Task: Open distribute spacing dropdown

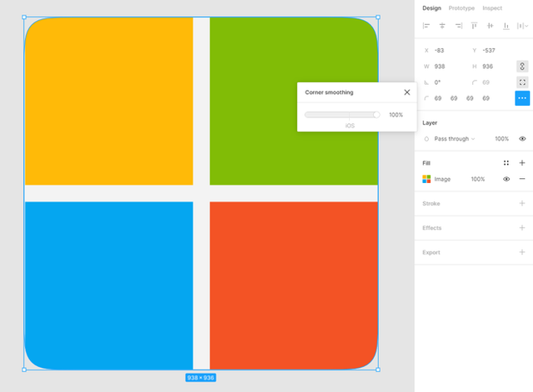Action: [522, 26]
